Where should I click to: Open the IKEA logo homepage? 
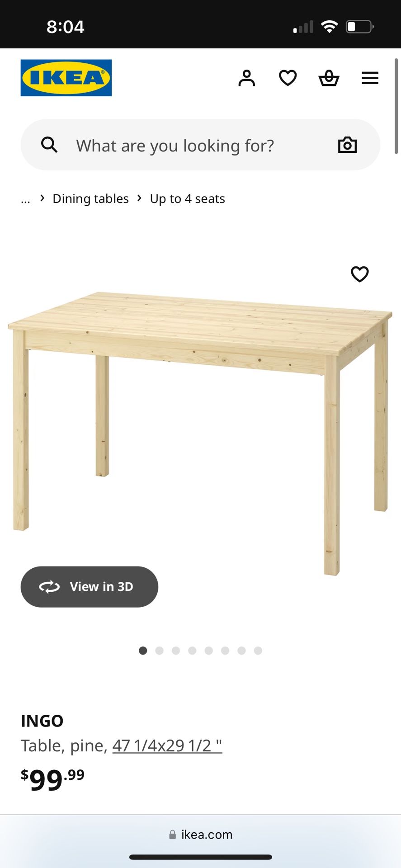click(66, 78)
